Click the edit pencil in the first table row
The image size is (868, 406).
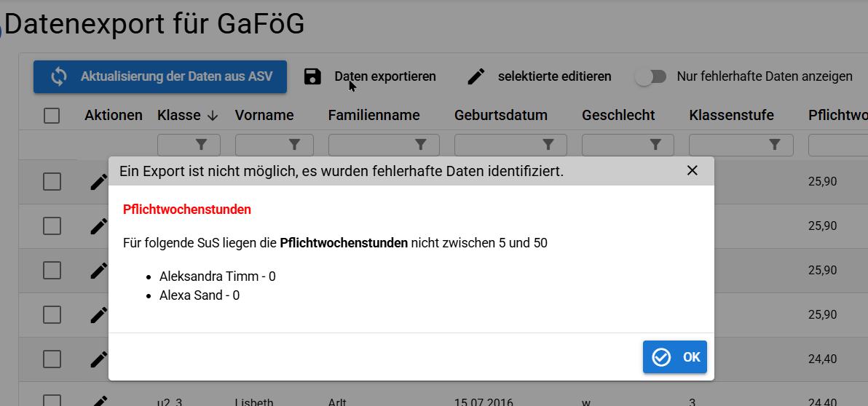coord(99,182)
